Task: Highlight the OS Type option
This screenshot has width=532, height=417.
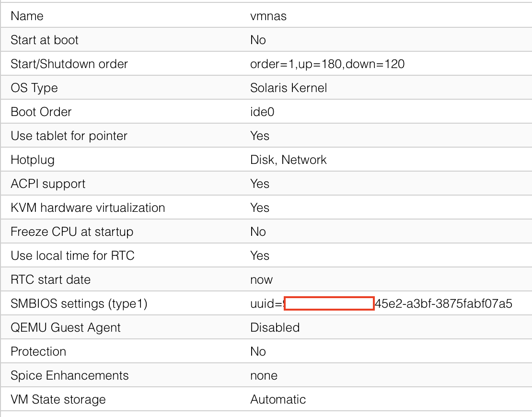Action: pos(34,88)
